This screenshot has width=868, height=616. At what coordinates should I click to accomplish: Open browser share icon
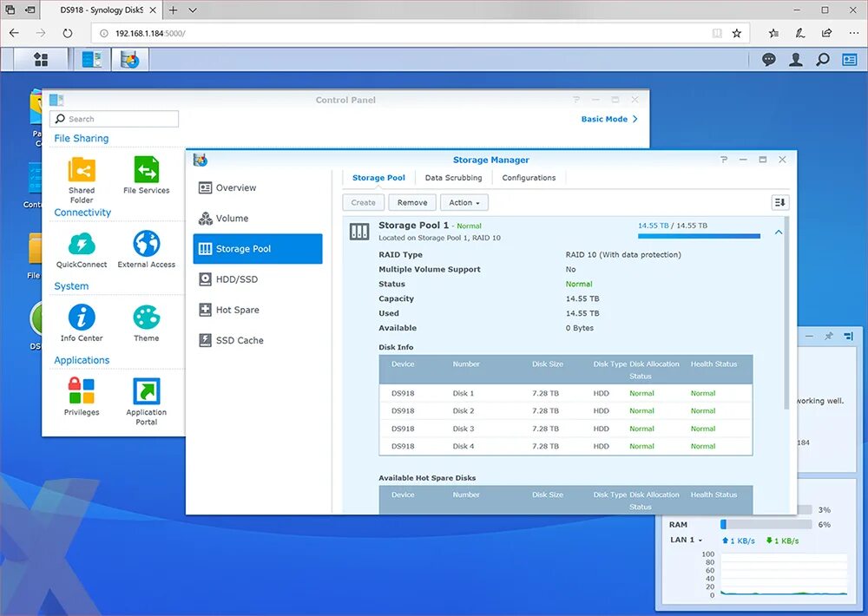pos(827,33)
